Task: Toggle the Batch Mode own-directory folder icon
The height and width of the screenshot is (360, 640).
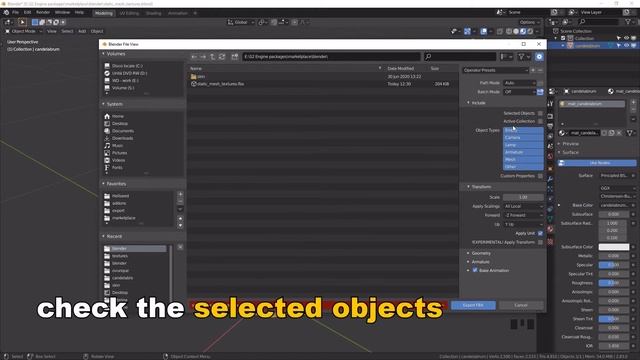Action: 540,92
